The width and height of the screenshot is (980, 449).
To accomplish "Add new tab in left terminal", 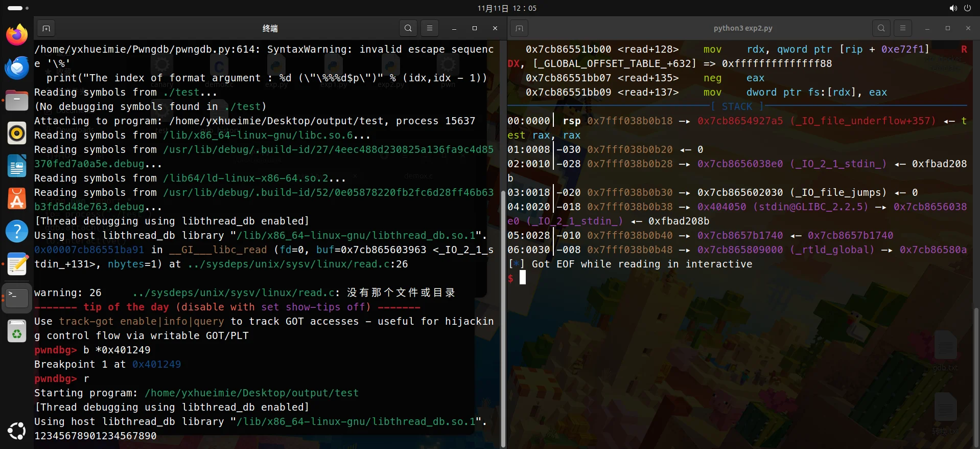I will 46,29.
